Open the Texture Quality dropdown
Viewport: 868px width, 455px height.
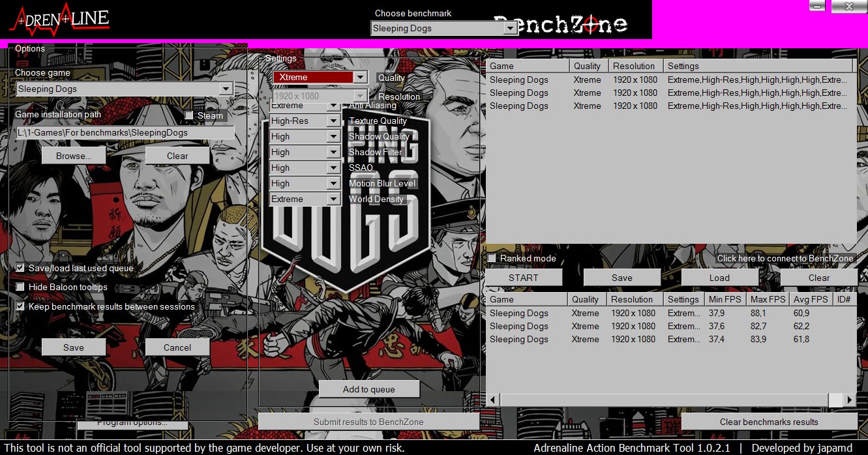(x=333, y=121)
